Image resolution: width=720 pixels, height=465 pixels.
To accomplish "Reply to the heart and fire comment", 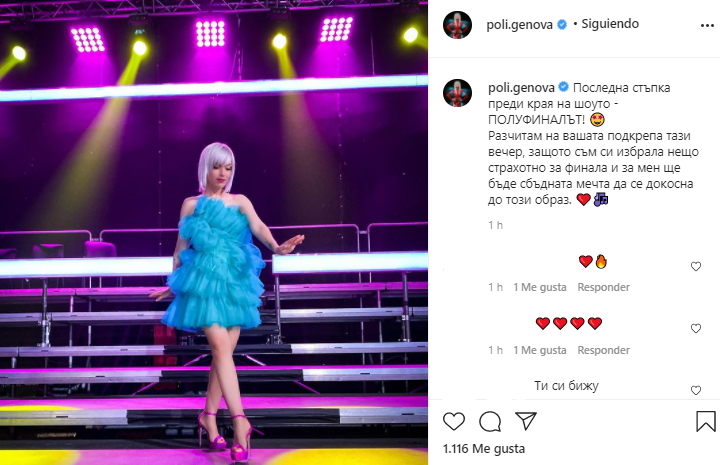I will (603, 287).
